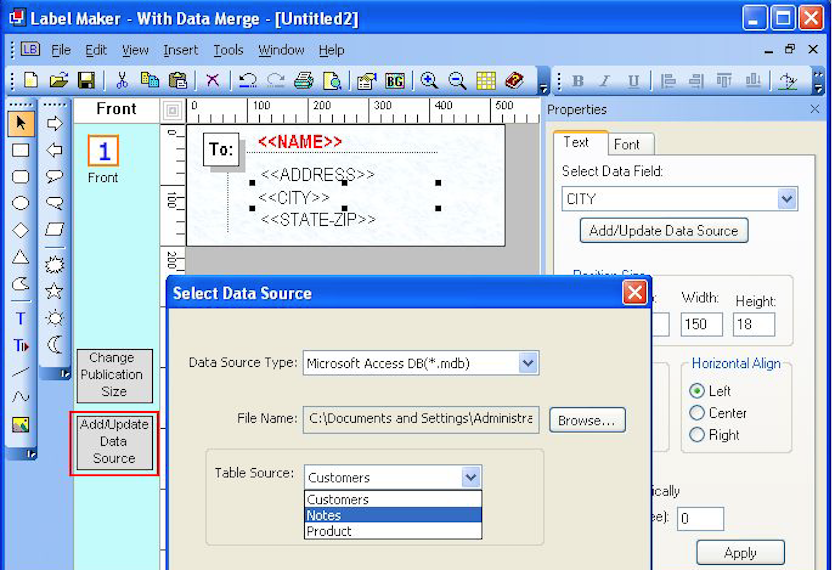The image size is (835, 570).
Task: Select the Ellipse shape tool
Action: pyautogui.click(x=21, y=203)
